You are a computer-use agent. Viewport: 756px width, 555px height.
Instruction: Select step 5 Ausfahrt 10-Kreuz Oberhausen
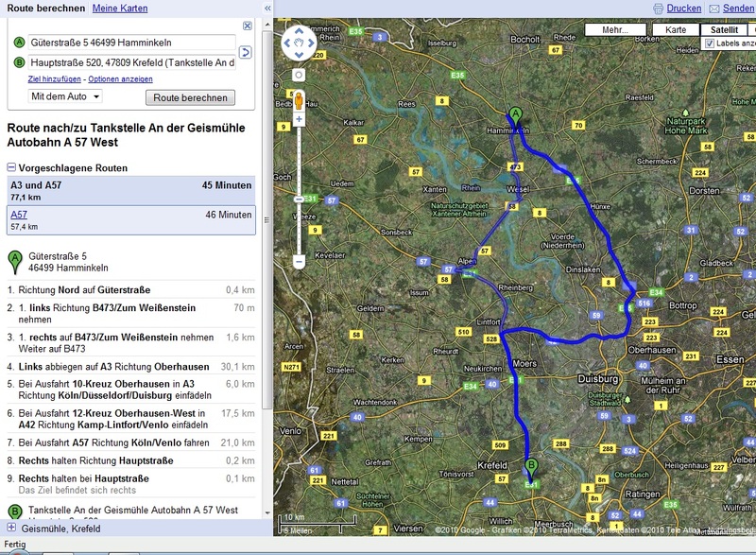(131, 390)
